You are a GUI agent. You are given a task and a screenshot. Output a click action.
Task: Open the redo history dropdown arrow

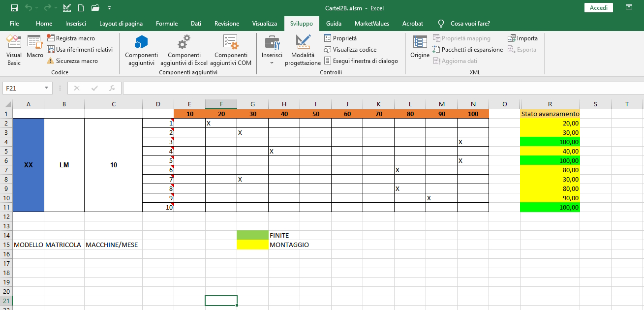(55, 8)
